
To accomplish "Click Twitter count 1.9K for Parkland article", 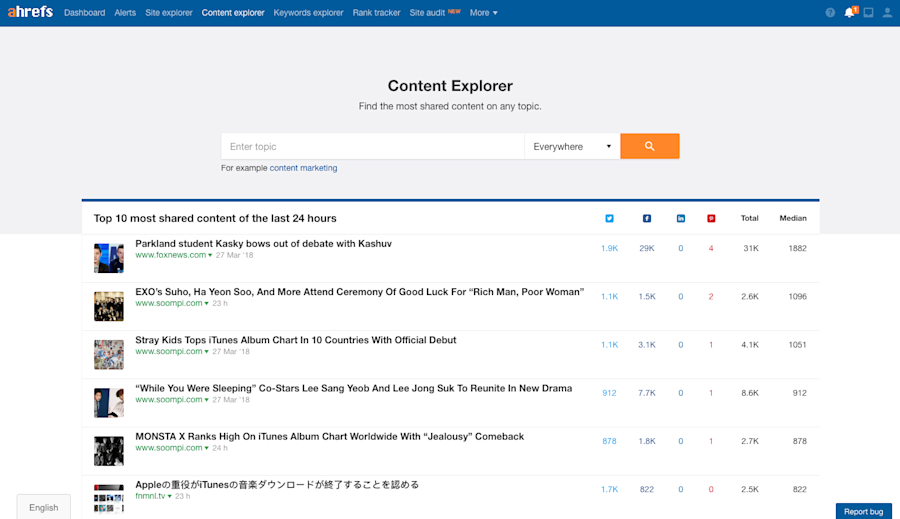I will [610, 249].
